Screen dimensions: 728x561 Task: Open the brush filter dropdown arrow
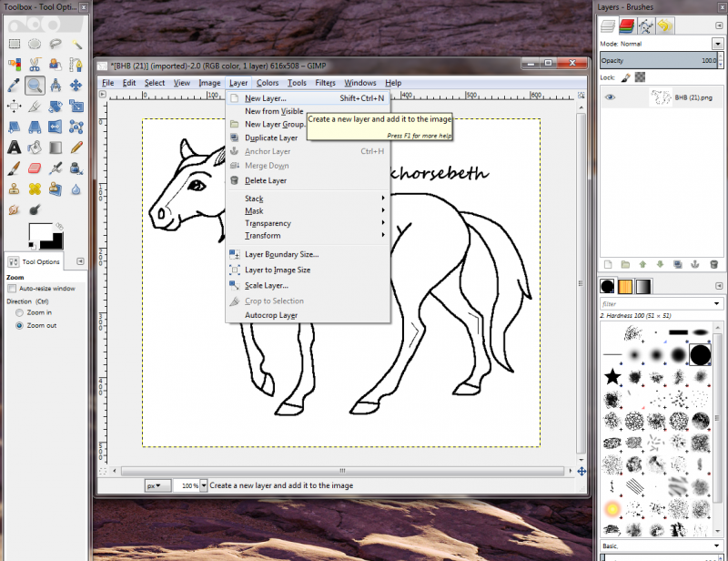[x=717, y=304]
